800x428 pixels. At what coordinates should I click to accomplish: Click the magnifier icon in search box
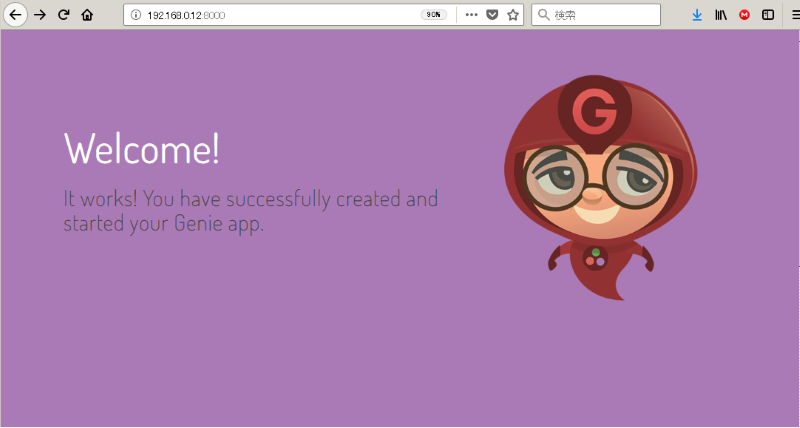544,15
